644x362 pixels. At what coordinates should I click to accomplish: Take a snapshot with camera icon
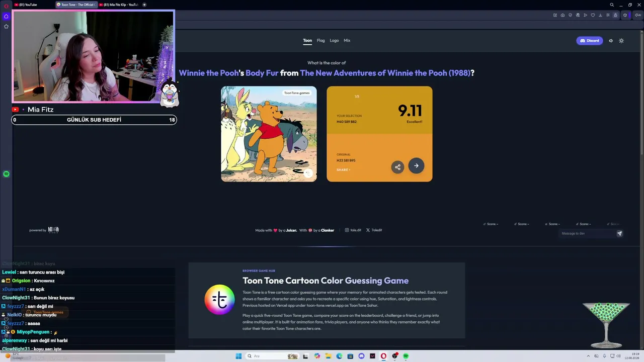[x=562, y=15]
